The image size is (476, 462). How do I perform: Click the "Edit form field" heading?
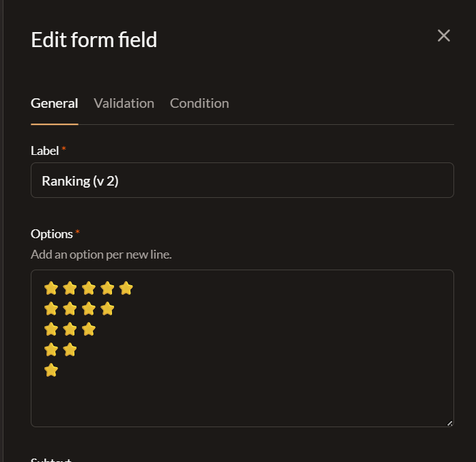pos(94,40)
